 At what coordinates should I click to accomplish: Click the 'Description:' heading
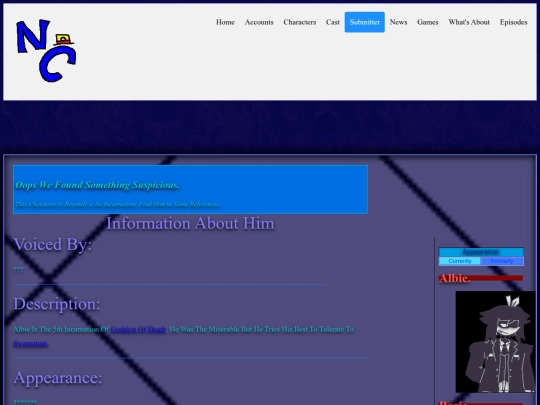(56, 304)
